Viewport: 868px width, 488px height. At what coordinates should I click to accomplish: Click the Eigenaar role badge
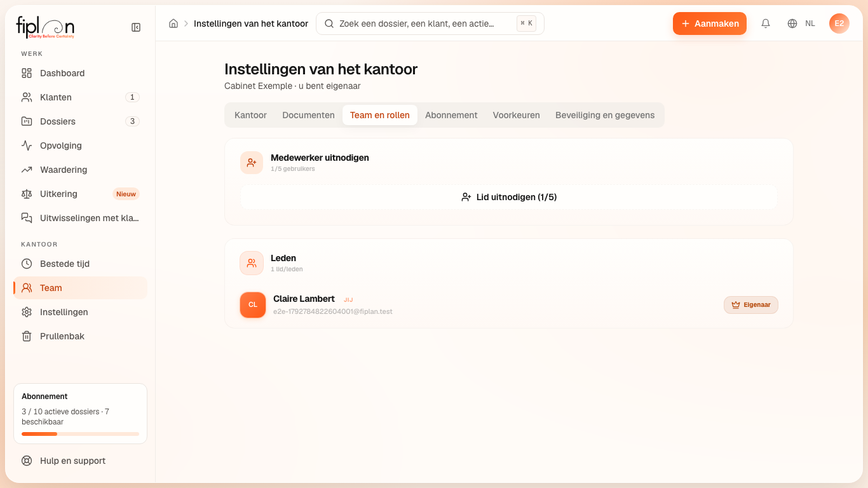click(751, 305)
